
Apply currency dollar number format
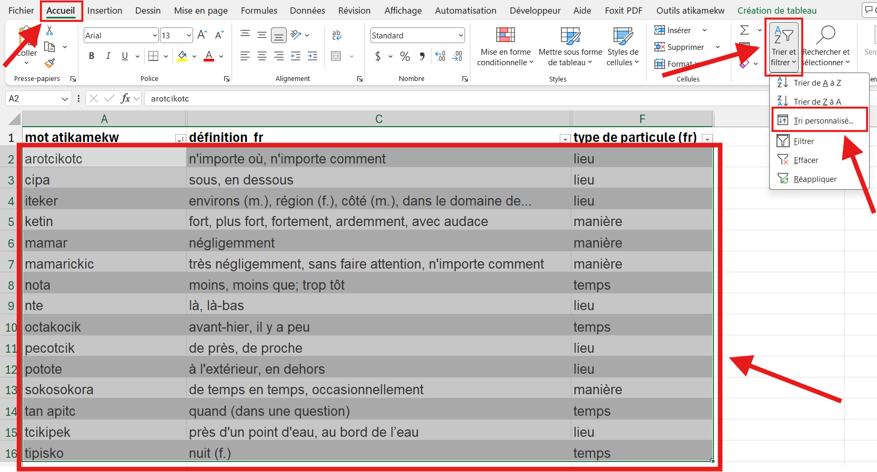click(x=378, y=56)
